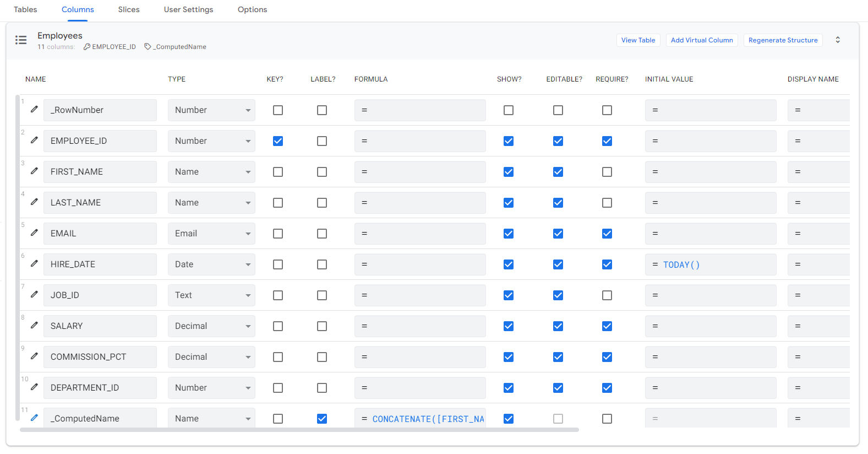Screen dimensions: 868x454
Task: Edit the SALARY column with the pencil icon
Action: [x=34, y=325]
